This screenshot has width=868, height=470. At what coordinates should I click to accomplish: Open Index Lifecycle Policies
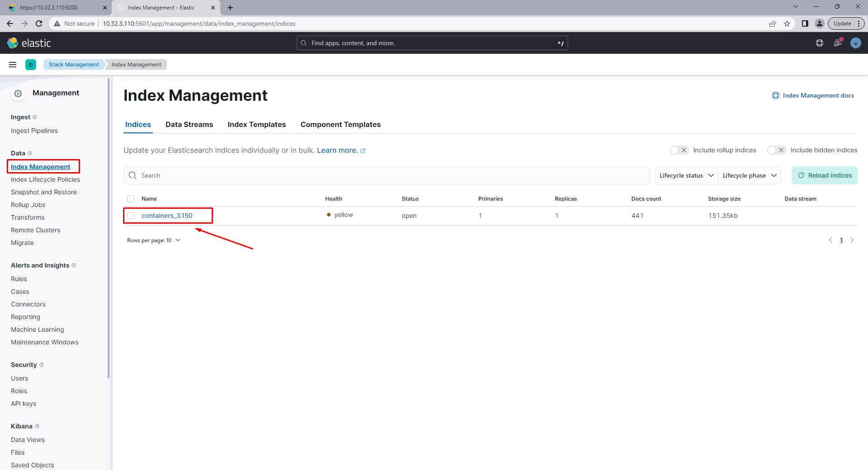[45, 179]
